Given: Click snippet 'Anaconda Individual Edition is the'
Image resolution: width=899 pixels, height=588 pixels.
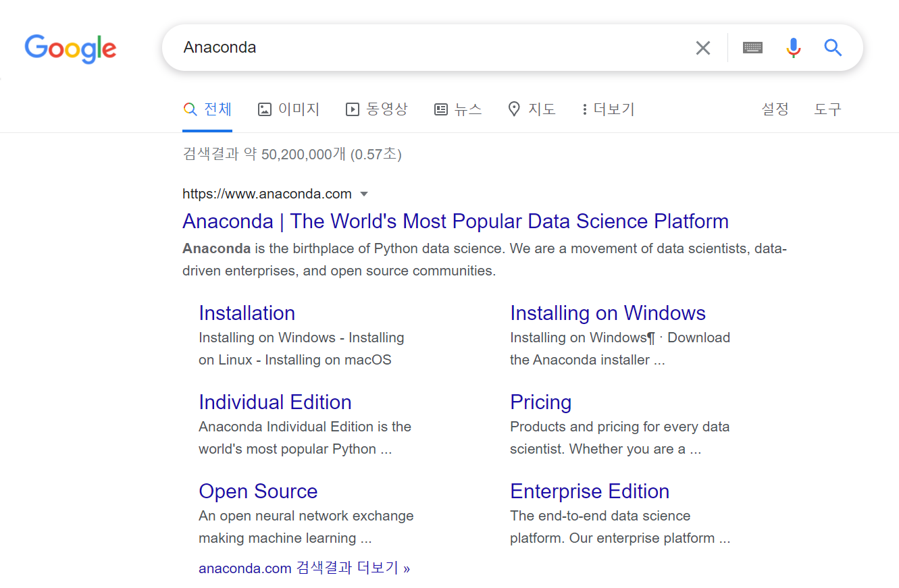Looking at the screenshot, I should pos(305,427).
